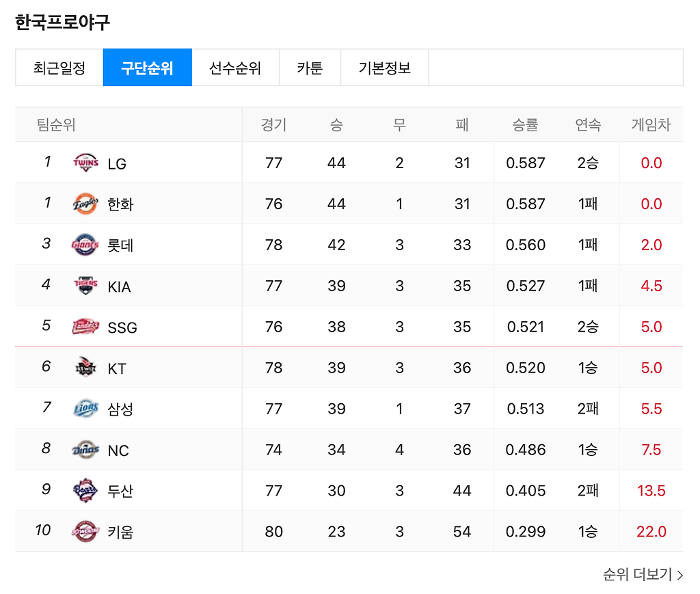
Task: Click the 22.0 games-behind value
Action: (651, 532)
